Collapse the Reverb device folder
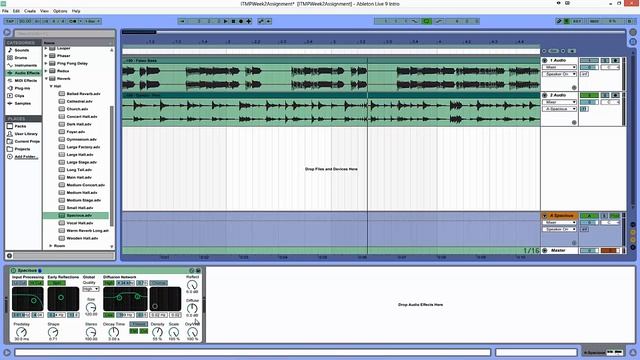The width and height of the screenshot is (640, 360). (46, 78)
